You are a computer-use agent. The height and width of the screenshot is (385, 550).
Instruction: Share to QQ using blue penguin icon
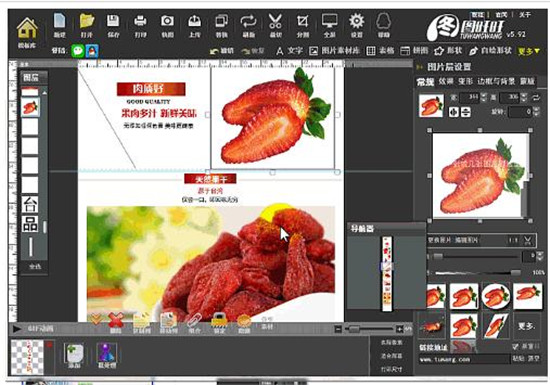(92, 51)
